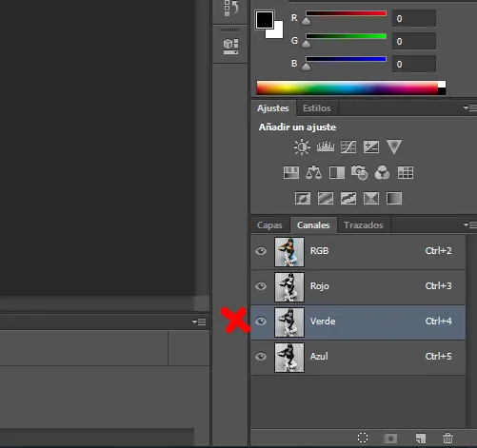
Task: Open the Canales panel options menu
Action: coord(470,225)
